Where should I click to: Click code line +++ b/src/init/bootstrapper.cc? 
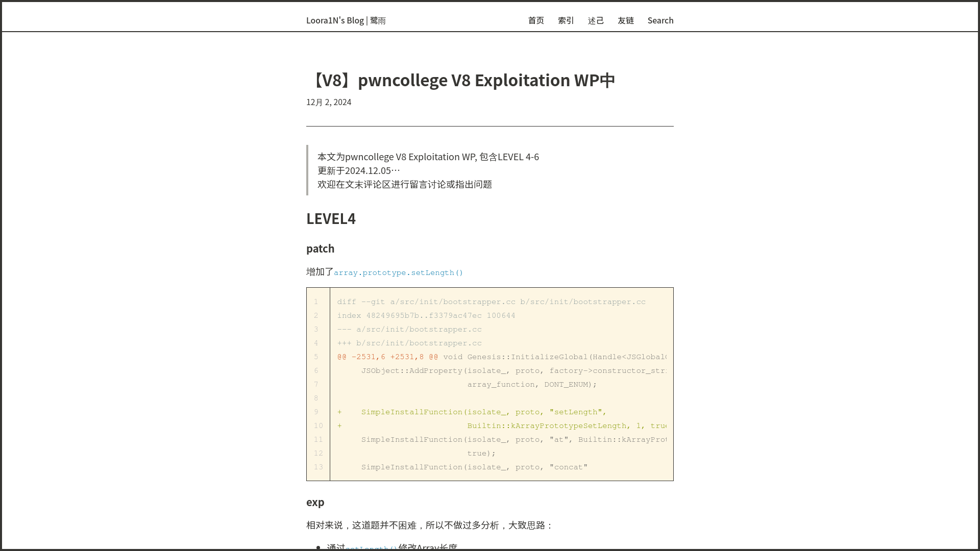409,343
